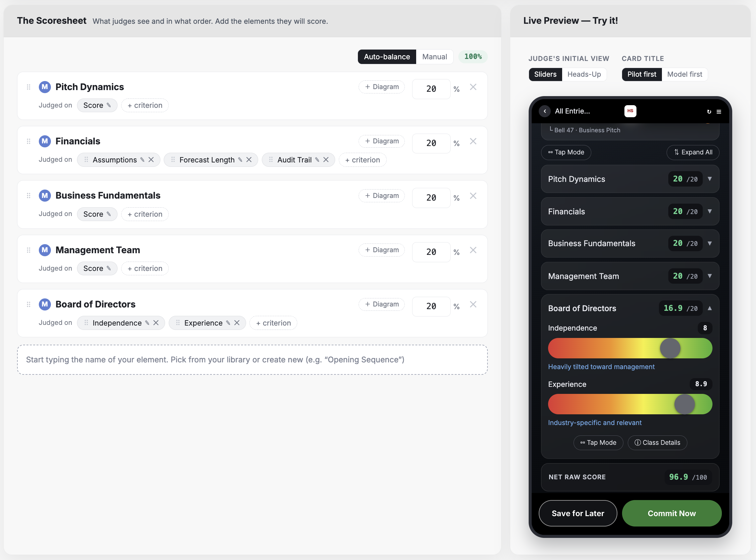Select Sliders initial view
This screenshot has height=560, width=756.
[545, 74]
